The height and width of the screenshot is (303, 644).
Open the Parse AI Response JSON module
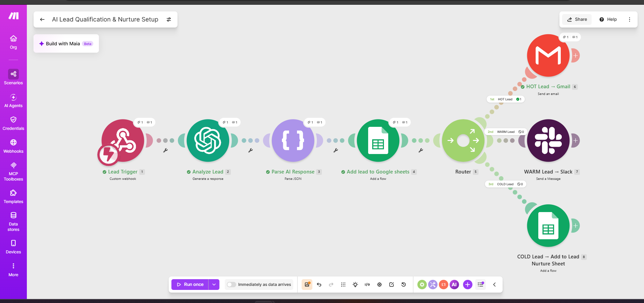click(x=293, y=141)
